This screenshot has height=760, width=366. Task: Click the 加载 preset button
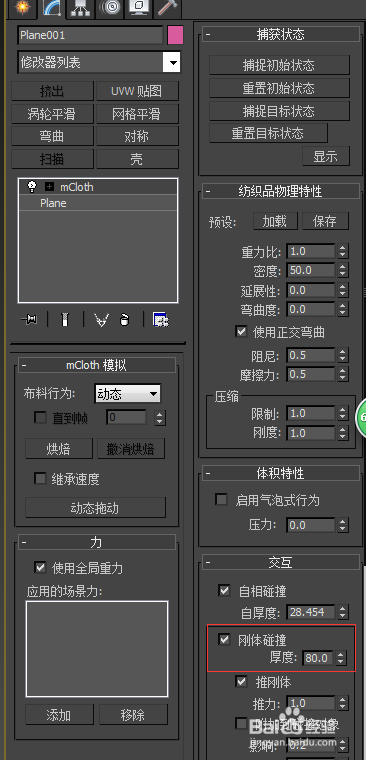(275, 221)
